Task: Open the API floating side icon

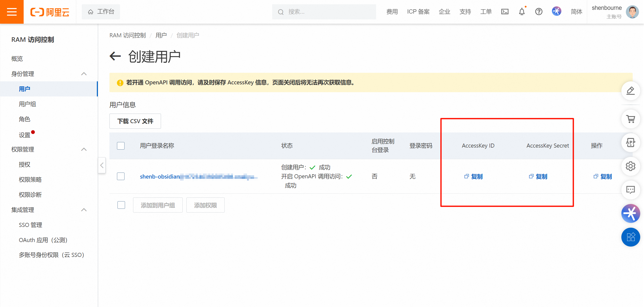Action: point(630,143)
